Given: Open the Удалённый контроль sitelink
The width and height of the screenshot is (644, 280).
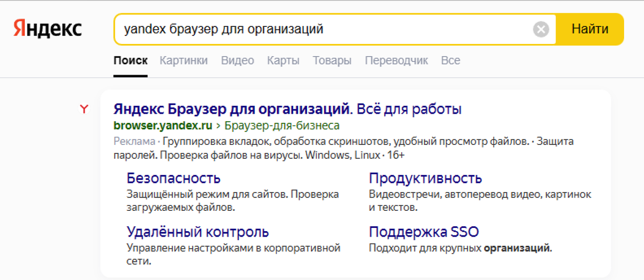Looking at the screenshot, I should click(x=197, y=232).
